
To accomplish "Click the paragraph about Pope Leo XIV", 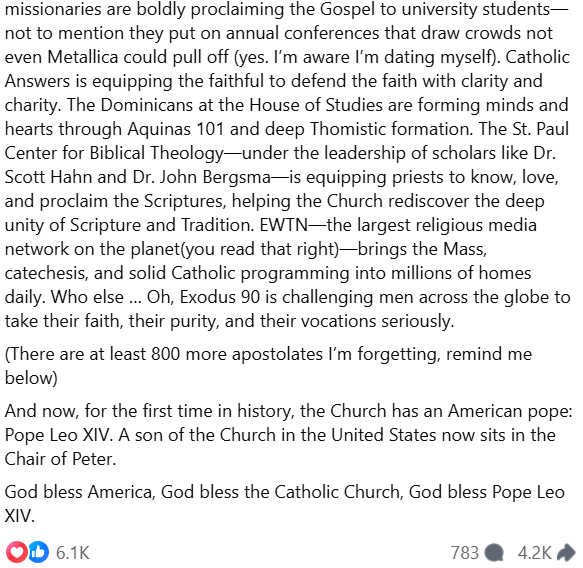I will pyautogui.click(x=288, y=435).
